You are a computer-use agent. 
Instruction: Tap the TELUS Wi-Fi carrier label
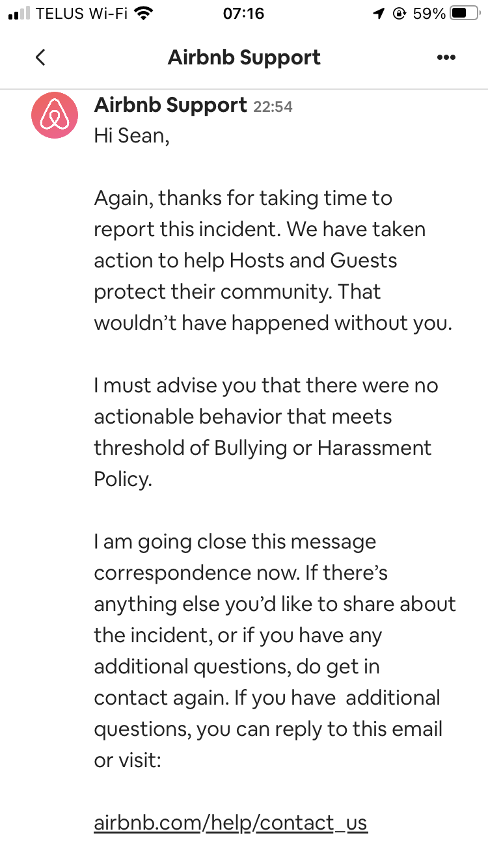tap(81, 14)
